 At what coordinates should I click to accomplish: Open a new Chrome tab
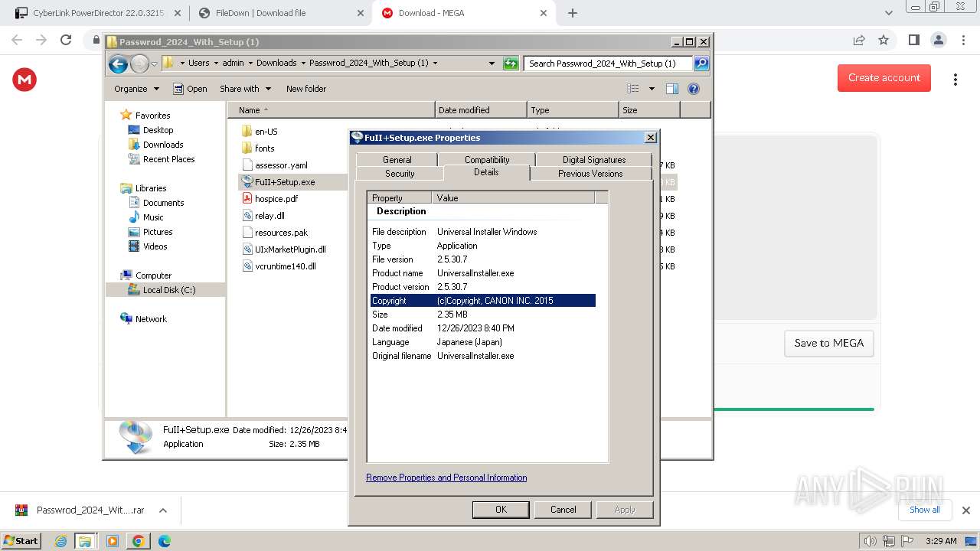(573, 13)
